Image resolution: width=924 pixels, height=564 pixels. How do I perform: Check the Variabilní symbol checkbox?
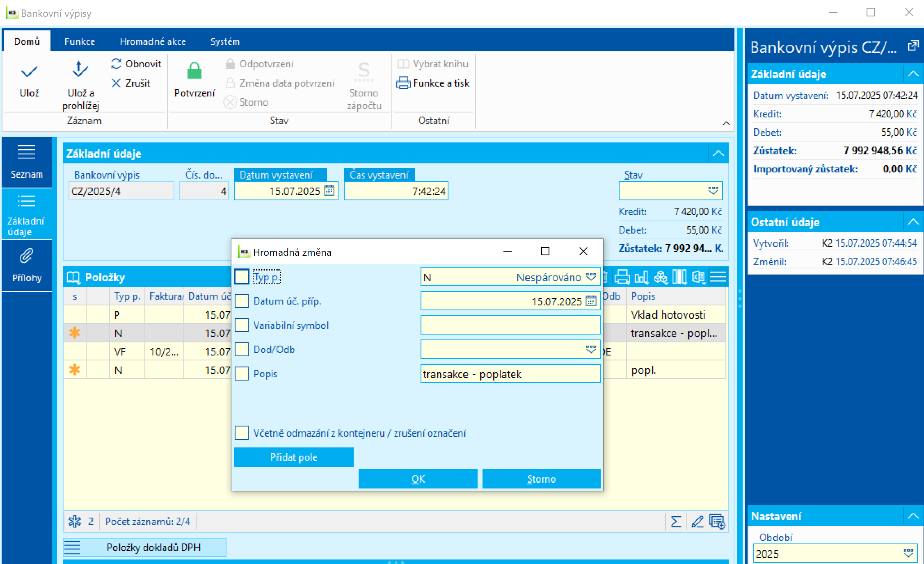point(242,325)
